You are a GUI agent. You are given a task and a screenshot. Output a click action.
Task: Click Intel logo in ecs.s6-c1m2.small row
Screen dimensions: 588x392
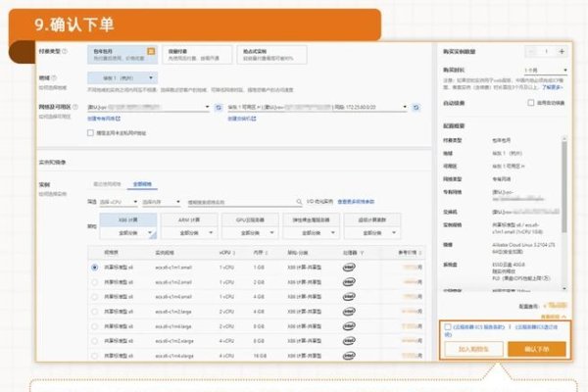tap(349, 282)
